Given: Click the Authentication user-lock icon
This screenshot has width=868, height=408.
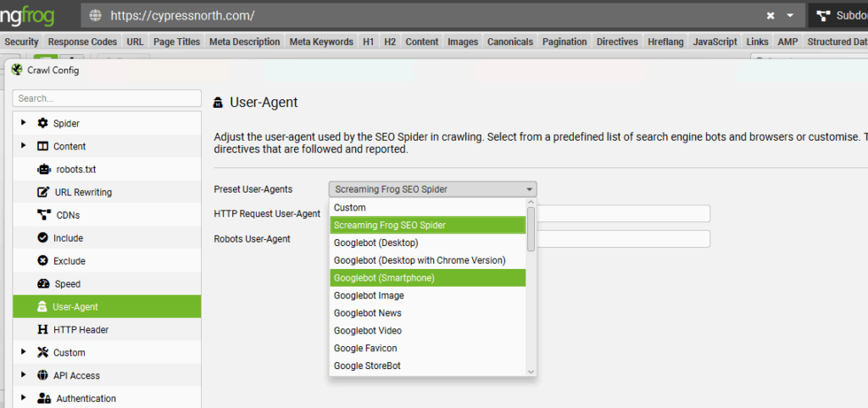Looking at the screenshot, I should [x=44, y=398].
